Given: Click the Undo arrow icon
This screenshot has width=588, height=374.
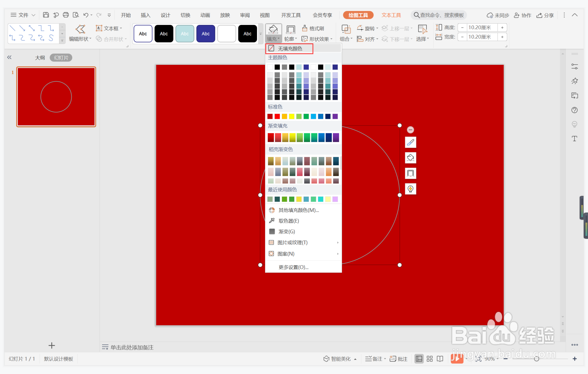Looking at the screenshot, I should click(x=86, y=15).
